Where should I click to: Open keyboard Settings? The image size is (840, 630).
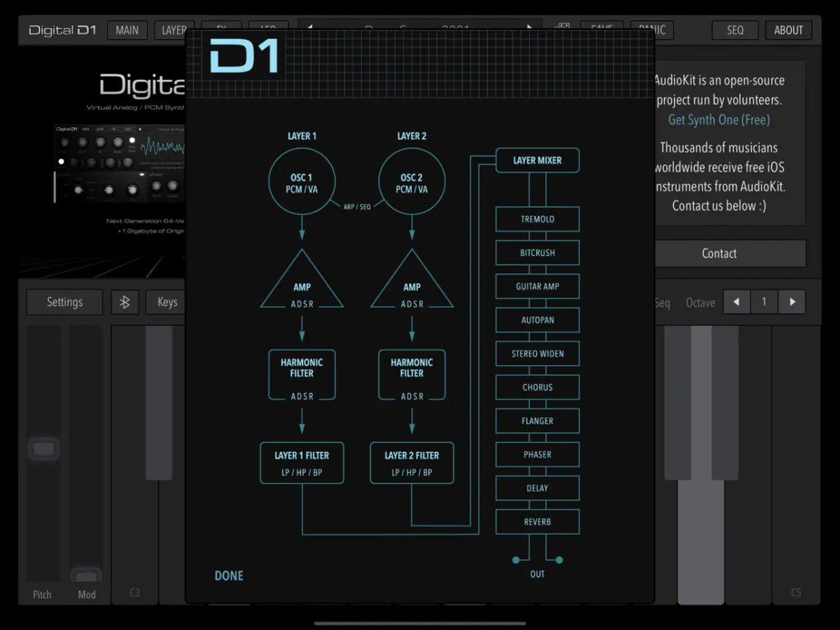[x=64, y=302]
